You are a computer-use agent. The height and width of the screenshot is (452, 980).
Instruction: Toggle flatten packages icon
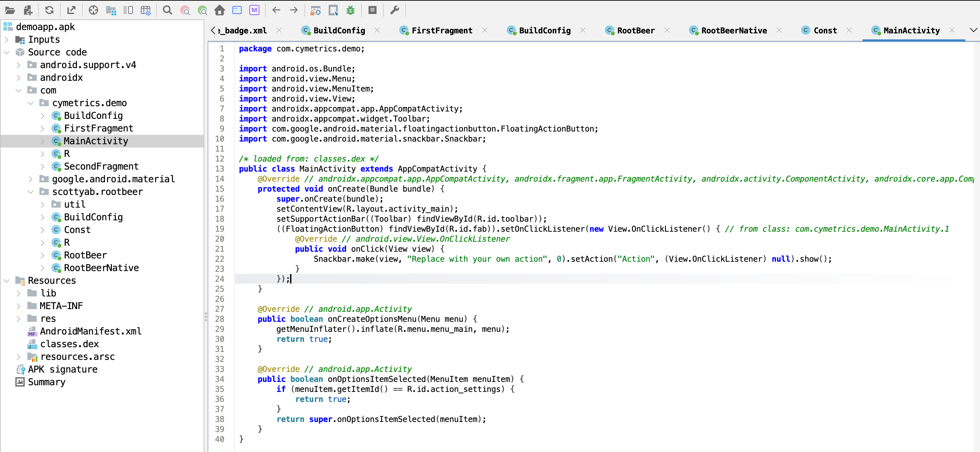pyautogui.click(x=111, y=10)
